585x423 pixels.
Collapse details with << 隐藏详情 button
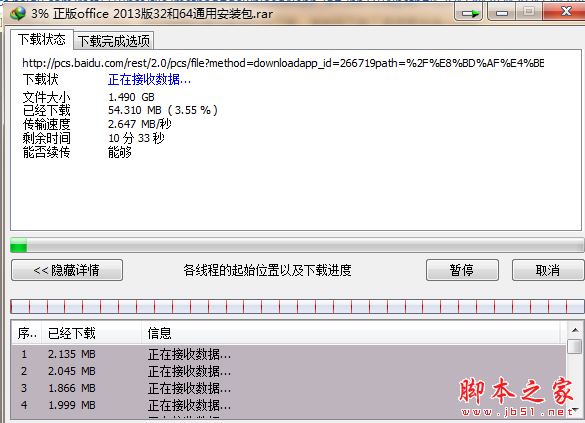click(67, 270)
